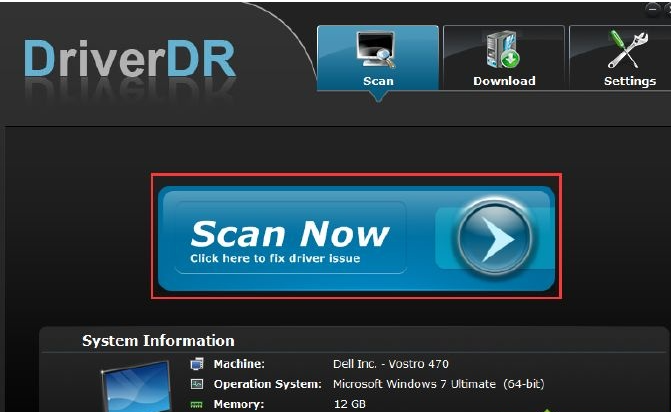Click the Machine computer icon
The width and height of the screenshot is (671, 412).
click(x=197, y=364)
